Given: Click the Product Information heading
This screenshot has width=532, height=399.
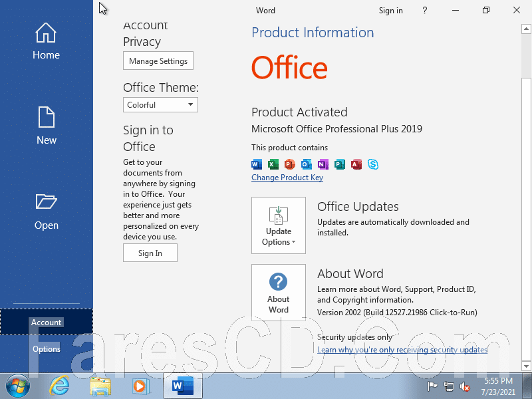Looking at the screenshot, I should (313, 33).
